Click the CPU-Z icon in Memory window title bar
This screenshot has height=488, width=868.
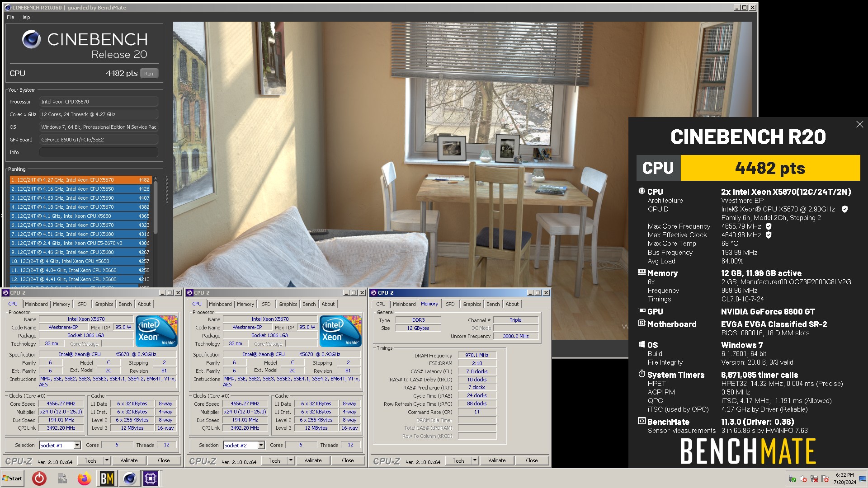[374, 293]
